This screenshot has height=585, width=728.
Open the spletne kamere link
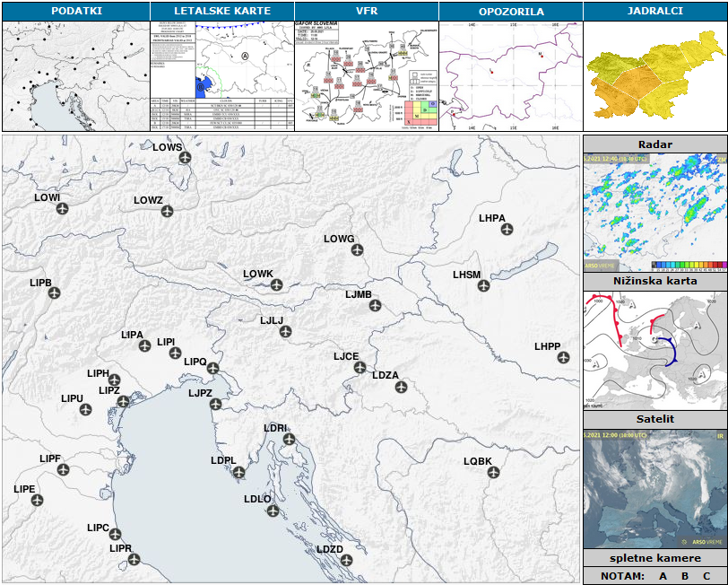655,558
